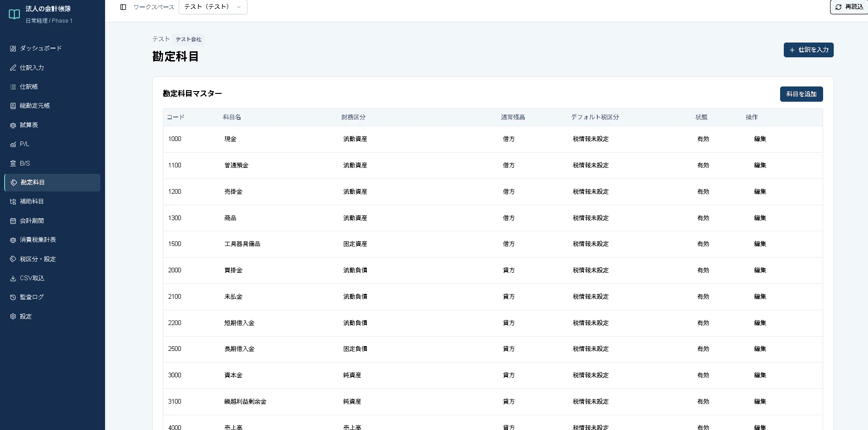Click the 短期借入金 account name
868x430 pixels.
tap(239, 323)
